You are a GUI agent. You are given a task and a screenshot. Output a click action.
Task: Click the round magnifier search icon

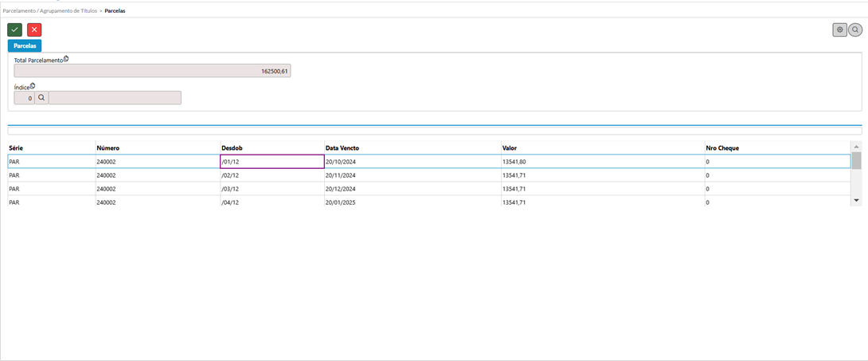click(855, 30)
